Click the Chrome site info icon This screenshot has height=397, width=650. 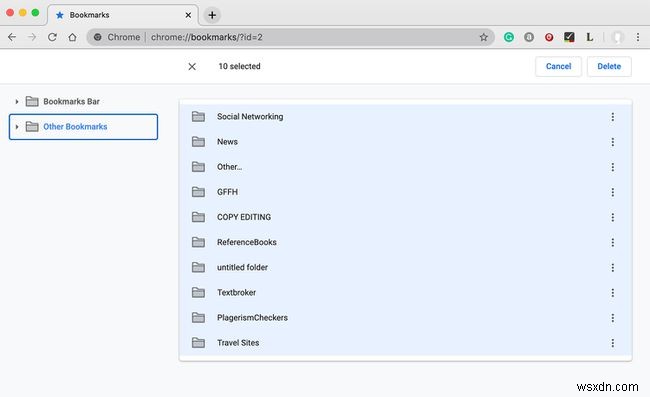[x=97, y=37]
